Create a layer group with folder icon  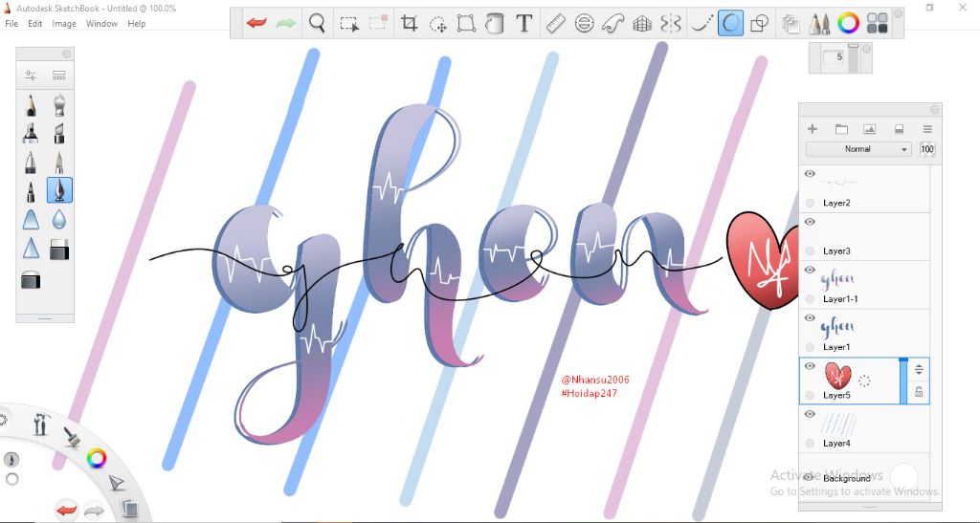841,129
